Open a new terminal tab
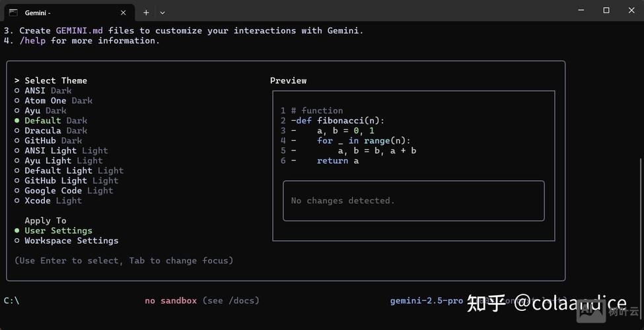The height and width of the screenshot is (330, 644). pyautogui.click(x=146, y=13)
